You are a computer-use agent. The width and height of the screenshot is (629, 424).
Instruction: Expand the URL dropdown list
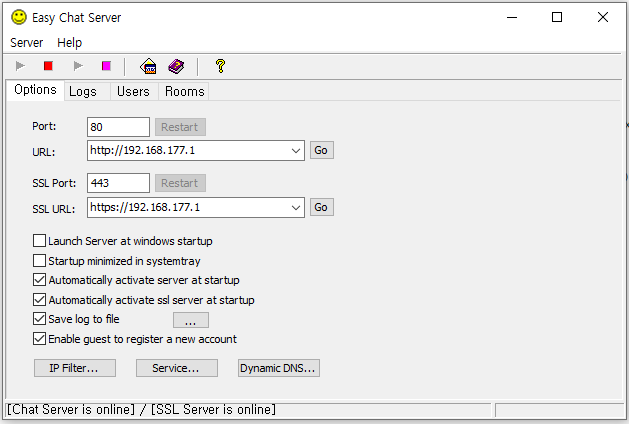296,151
